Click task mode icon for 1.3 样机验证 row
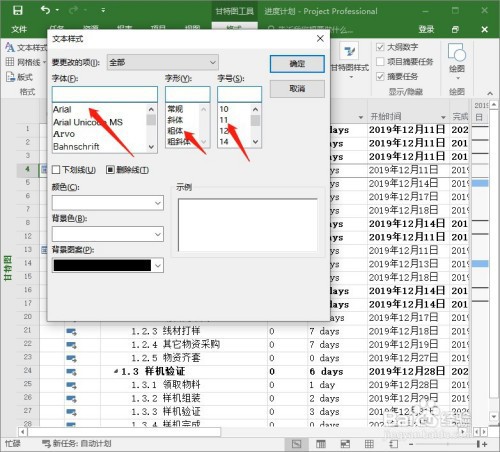This screenshot has width=500, height=452. tap(71, 372)
